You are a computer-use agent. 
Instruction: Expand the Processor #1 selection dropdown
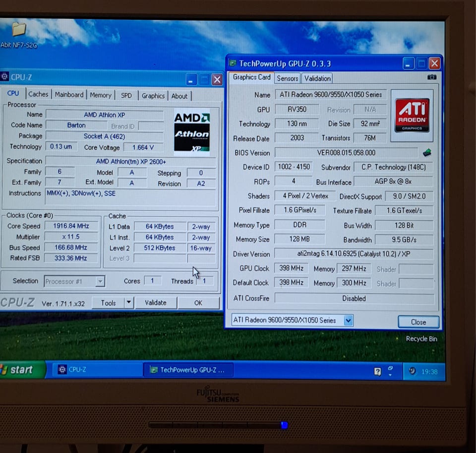pyautogui.click(x=100, y=281)
